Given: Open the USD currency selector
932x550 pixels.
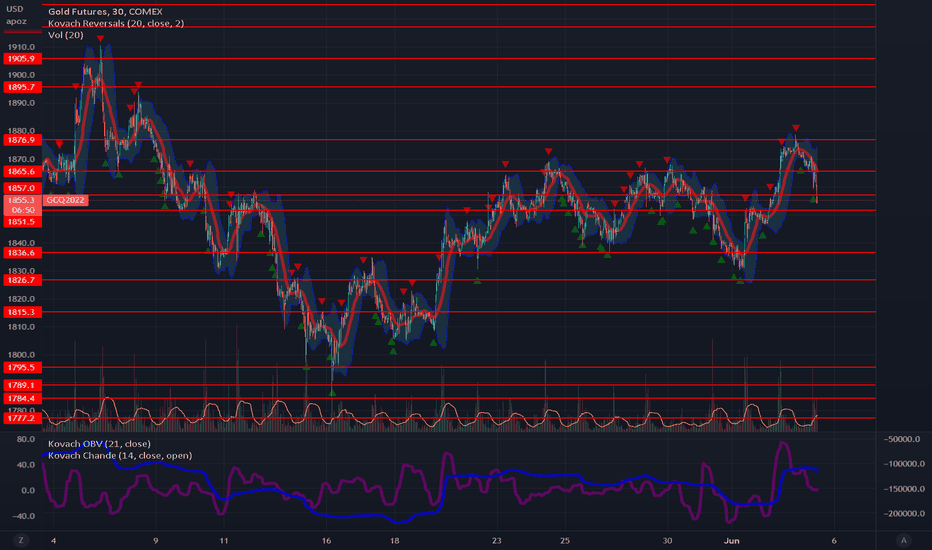Looking at the screenshot, I should click(15, 9).
